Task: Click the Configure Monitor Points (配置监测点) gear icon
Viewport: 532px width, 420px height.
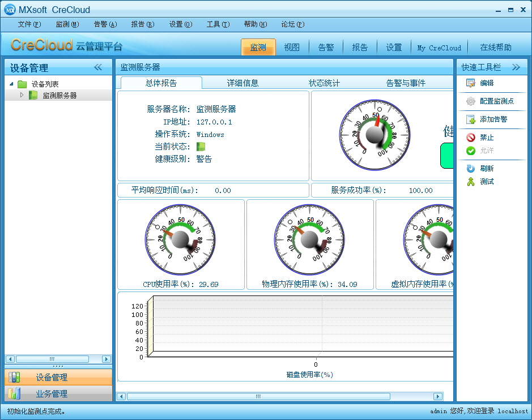Action: [470, 101]
